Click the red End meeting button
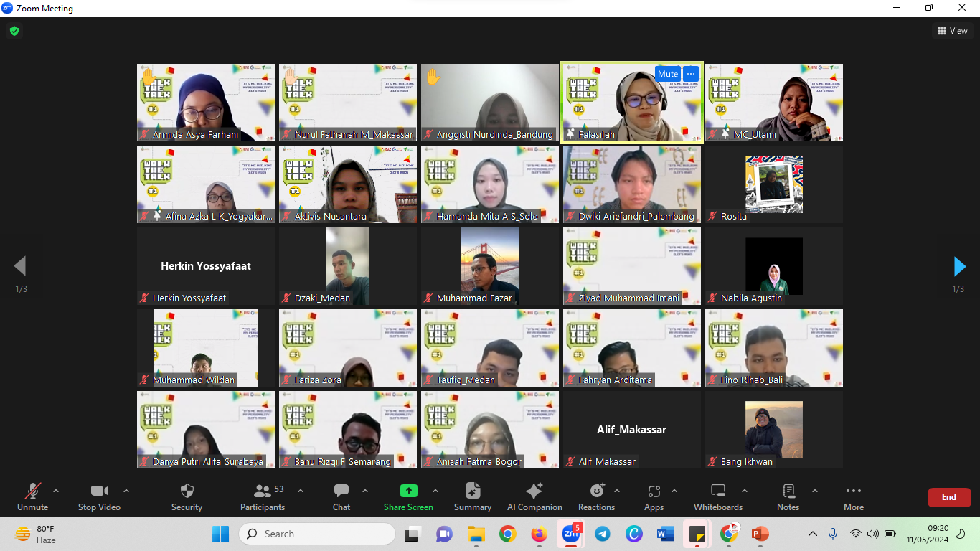The height and width of the screenshot is (551, 980). coord(948,497)
